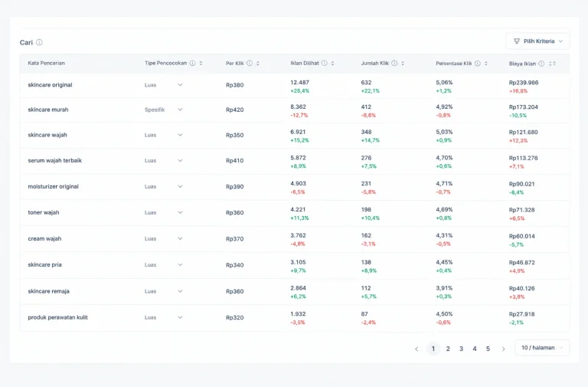This screenshot has height=387, width=588.
Task: Go to the next page arrow
Action: [503, 349]
